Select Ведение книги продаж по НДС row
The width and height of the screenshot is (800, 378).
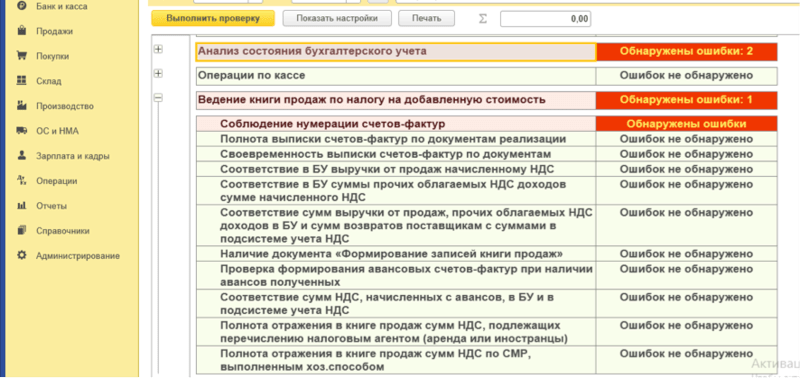(396, 100)
